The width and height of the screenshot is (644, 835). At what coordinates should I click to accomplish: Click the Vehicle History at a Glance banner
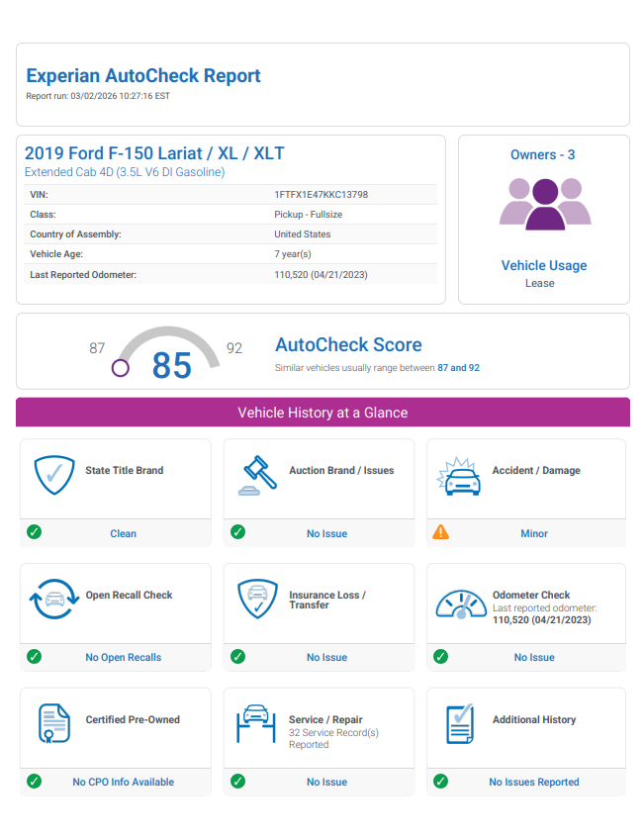coord(322,413)
